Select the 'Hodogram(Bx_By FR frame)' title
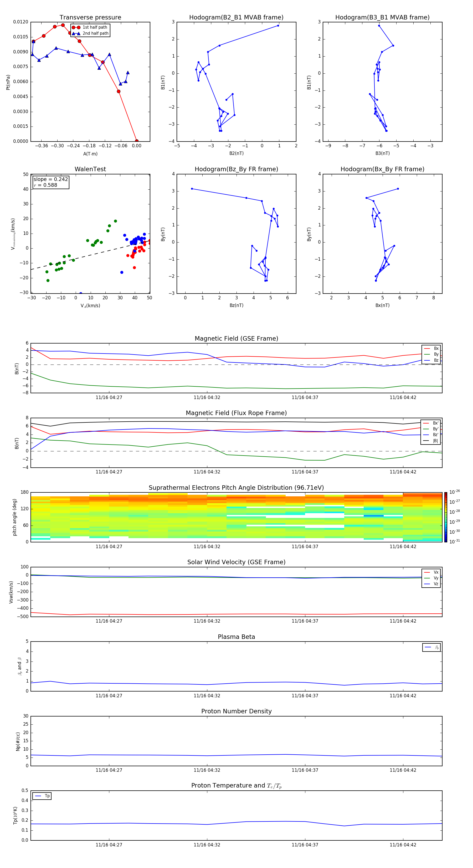The image size is (473, 868). 382,169
